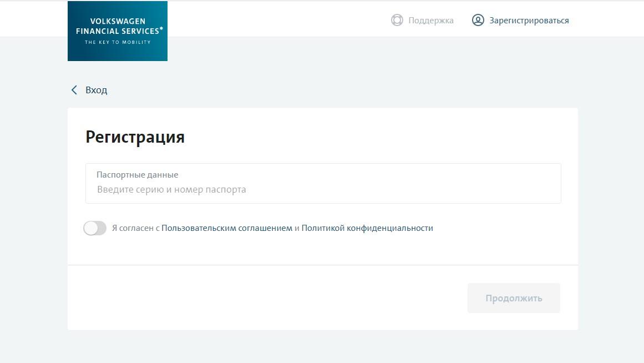The width and height of the screenshot is (644, 363).
Task: Select Зарегистрироваться in the header
Action: [x=528, y=20]
